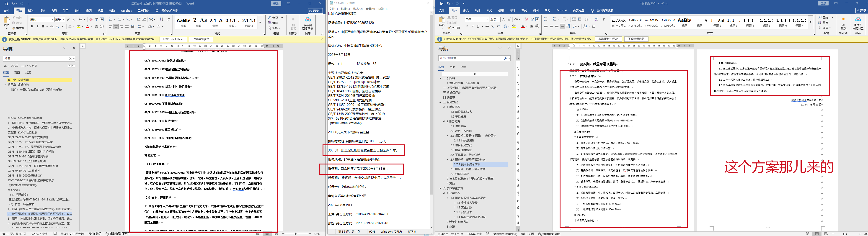This screenshot has height=236, width=868.
Task: Open 保存到百度网盘 in 招标文件 Word window
Action: click(x=308, y=23)
